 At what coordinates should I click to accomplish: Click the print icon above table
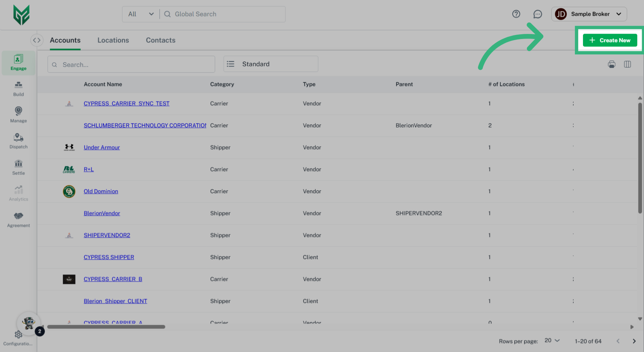pos(611,64)
